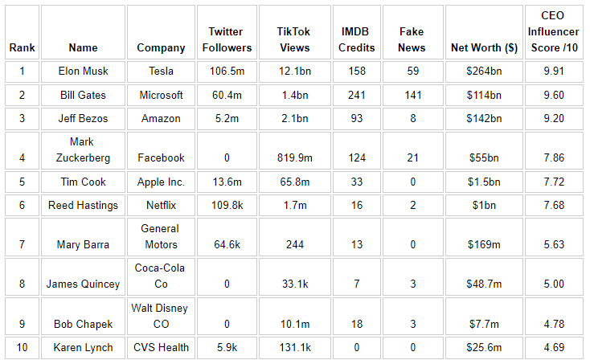Select the Name column header
The width and height of the screenshot is (590, 364).
[x=83, y=47]
